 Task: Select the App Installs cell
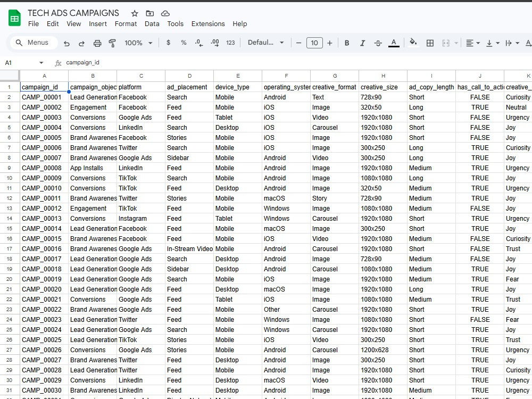coord(93,168)
